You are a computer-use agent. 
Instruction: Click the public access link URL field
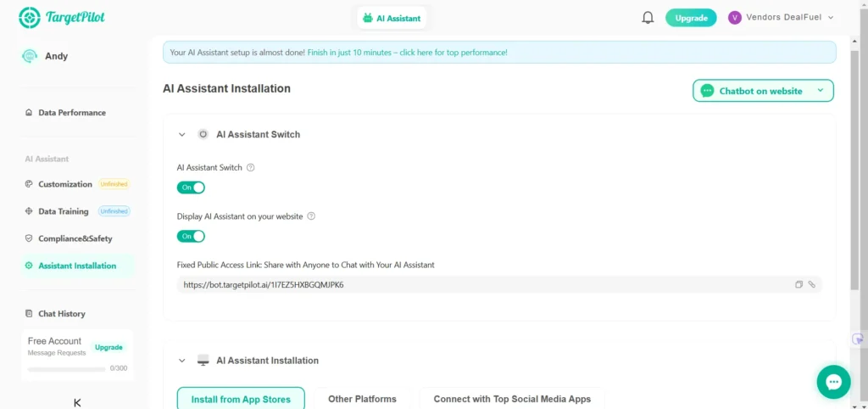click(x=499, y=285)
